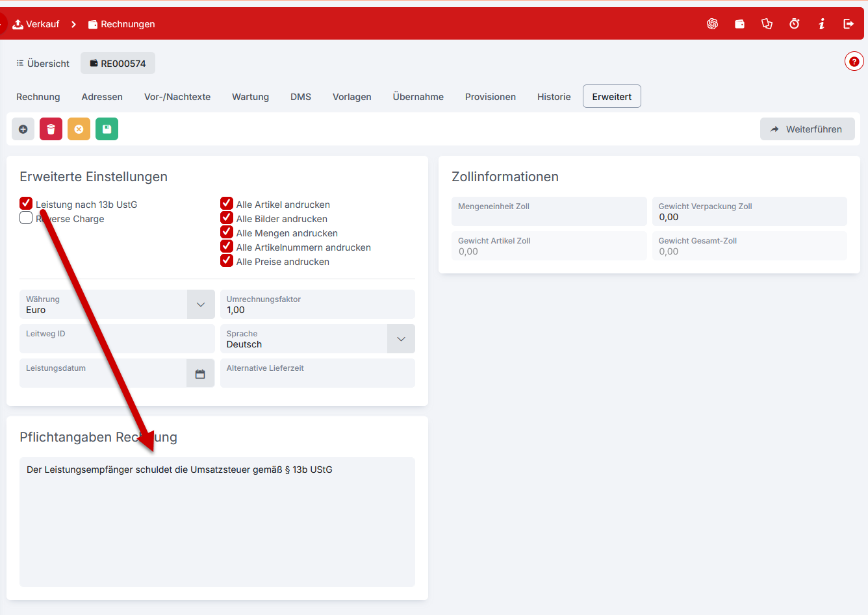The width and height of the screenshot is (868, 615).
Task: Click the add new plus icon
Action: (23, 129)
